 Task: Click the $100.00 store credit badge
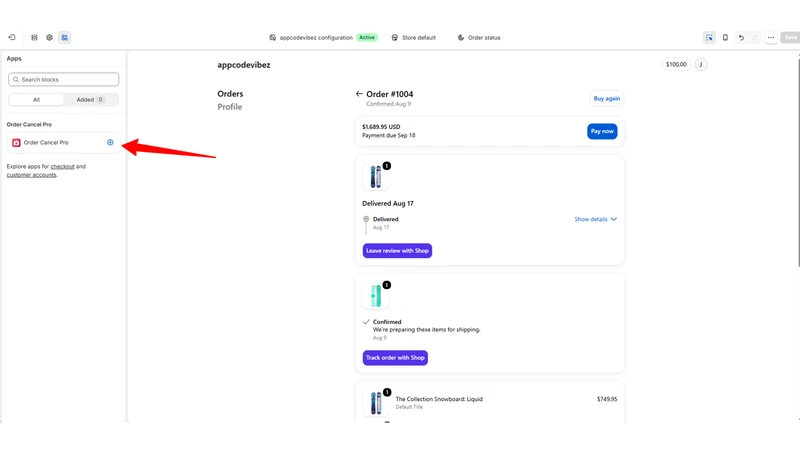pos(676,64)
